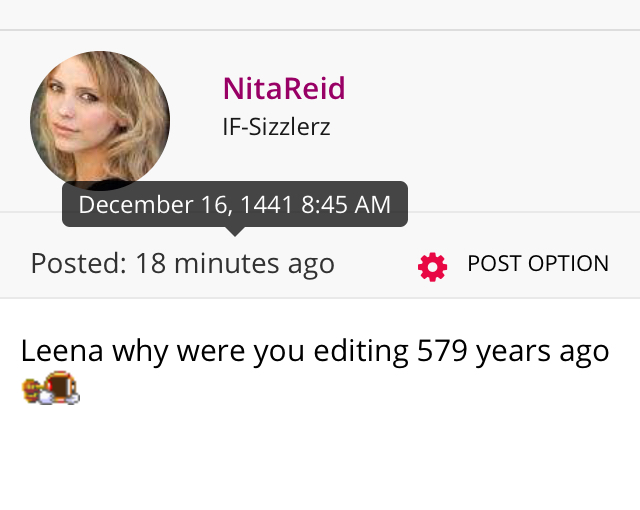Click the rolling laughing emoji in the post

(x=51, y=388)
